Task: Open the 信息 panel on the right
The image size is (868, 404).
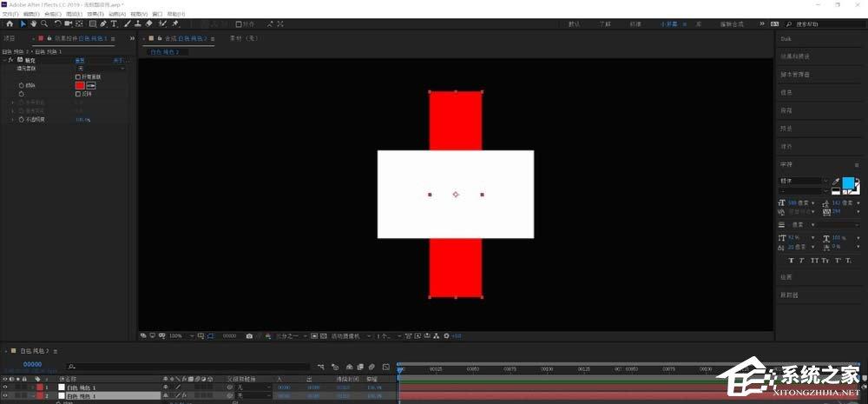Action: tap(786, 93)
